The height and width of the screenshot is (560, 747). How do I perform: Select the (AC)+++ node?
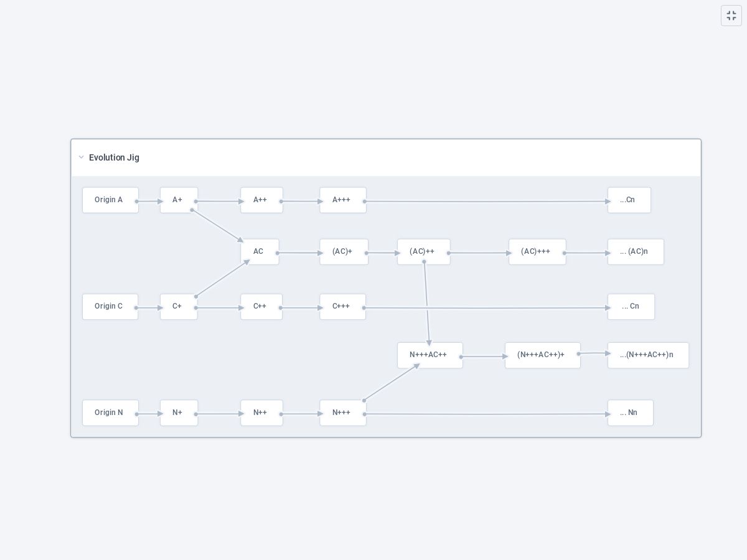tap(537, 252)
